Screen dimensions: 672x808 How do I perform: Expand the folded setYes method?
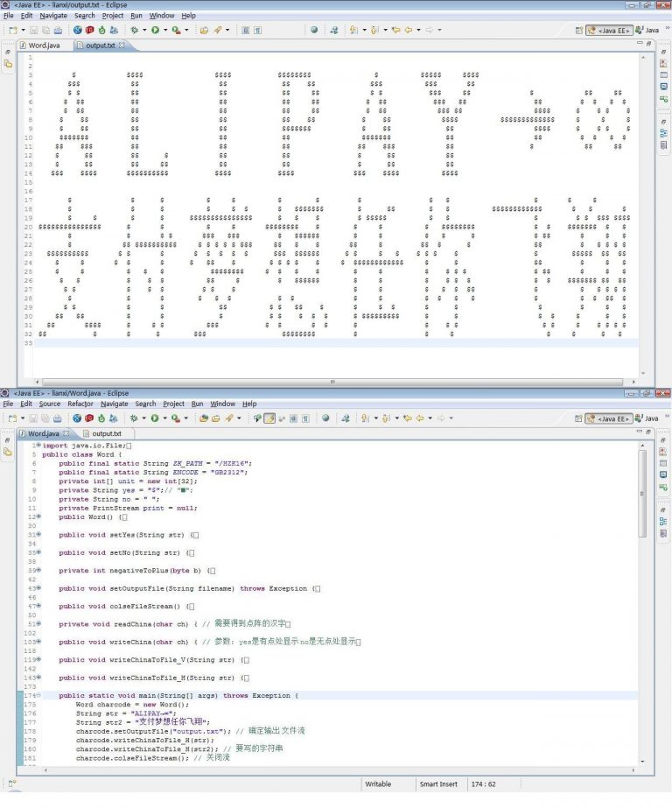click(x=38, y=534)
